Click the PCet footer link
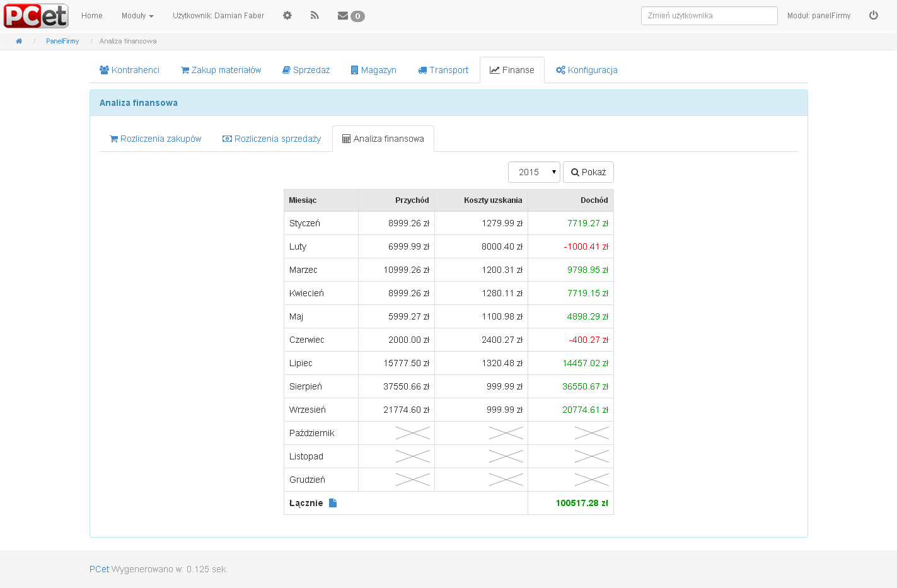Screen dimensions: 897x588 tap(99, 569)
